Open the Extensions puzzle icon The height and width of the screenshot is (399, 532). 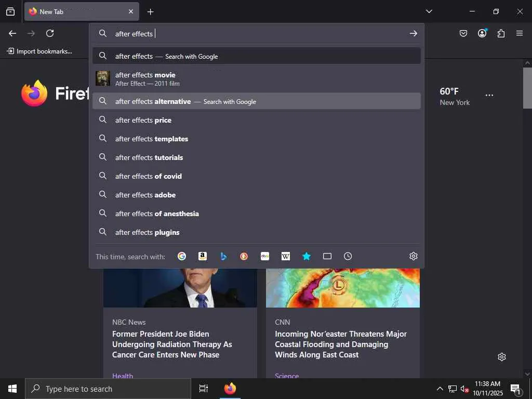[501, 33]
